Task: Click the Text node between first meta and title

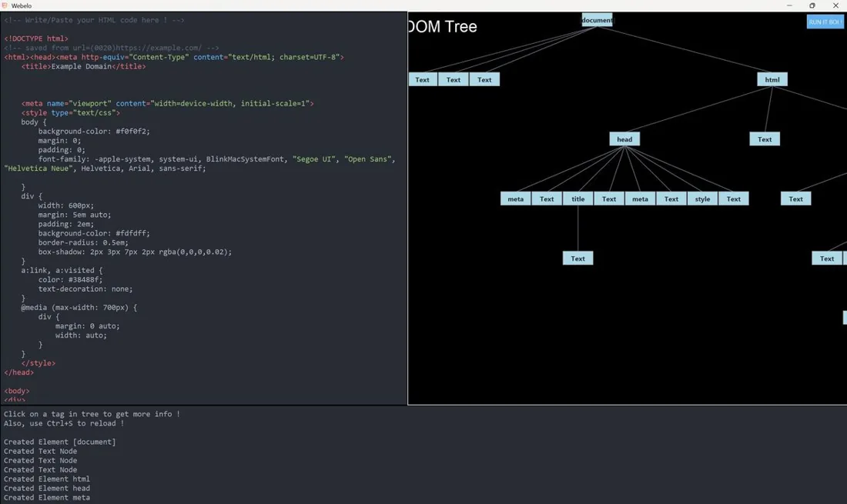Action: click(547, 199)
